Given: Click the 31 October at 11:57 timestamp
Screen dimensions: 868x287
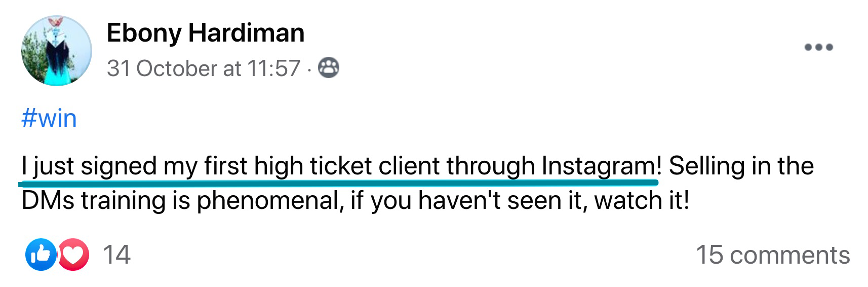Looking at the screenshot, I should [204, 68].
